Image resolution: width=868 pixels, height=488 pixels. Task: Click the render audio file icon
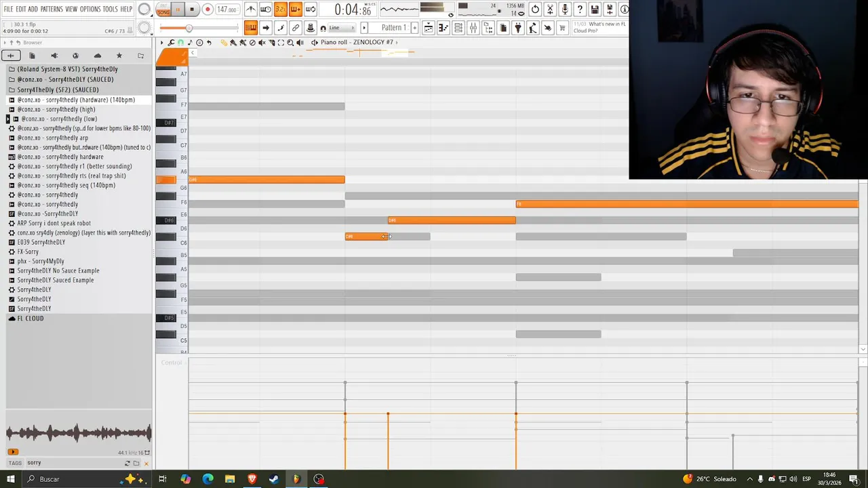[x=610, y=9]
